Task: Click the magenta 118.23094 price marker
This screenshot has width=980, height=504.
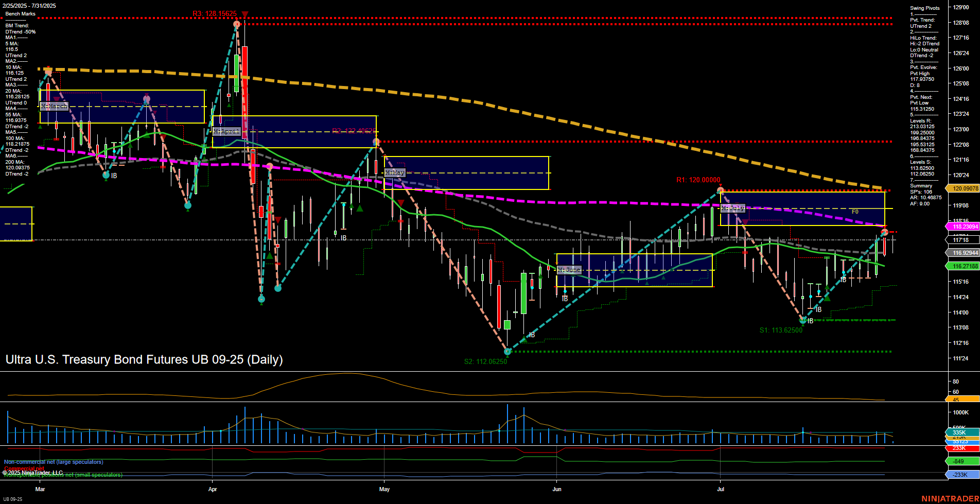Action: [x=963, y=227]
